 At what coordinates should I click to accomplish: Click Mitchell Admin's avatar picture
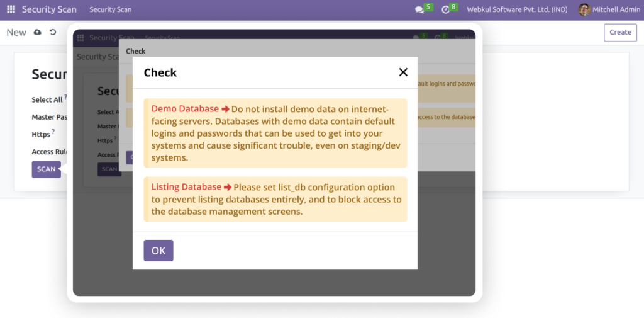[x=584, y=9]
